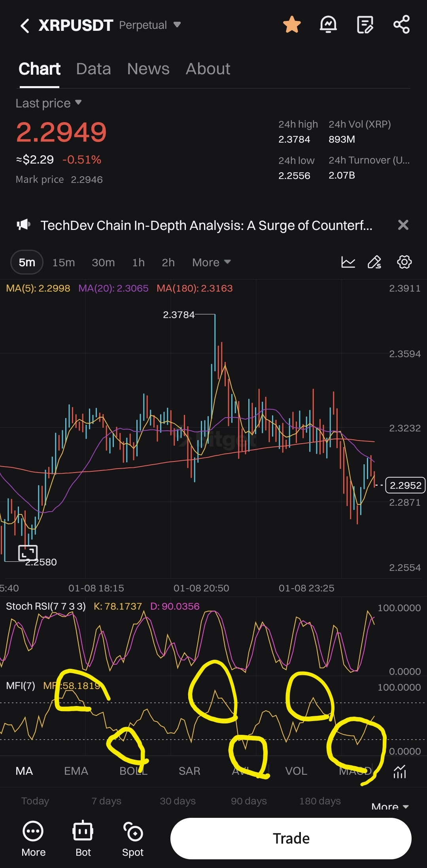Viewport: 427px width, 868px height.
Task: Expand chart to fullscreen
Action: (x=28, y=553)
